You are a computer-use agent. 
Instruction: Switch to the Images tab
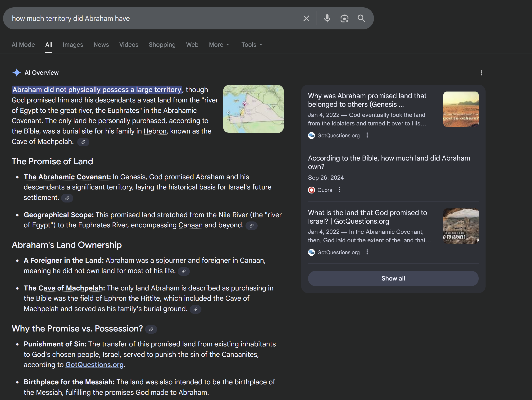point(73,45)
